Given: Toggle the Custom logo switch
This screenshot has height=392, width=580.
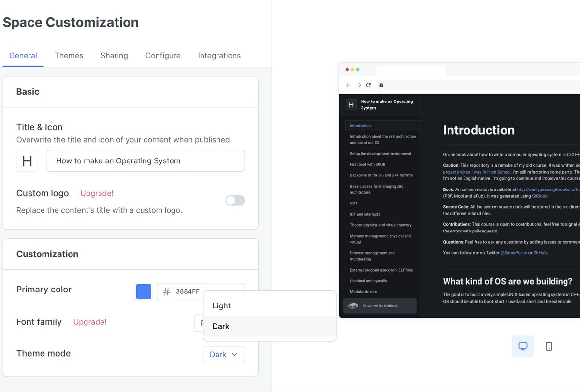Looking at the screenshot, I should point(235,200).
